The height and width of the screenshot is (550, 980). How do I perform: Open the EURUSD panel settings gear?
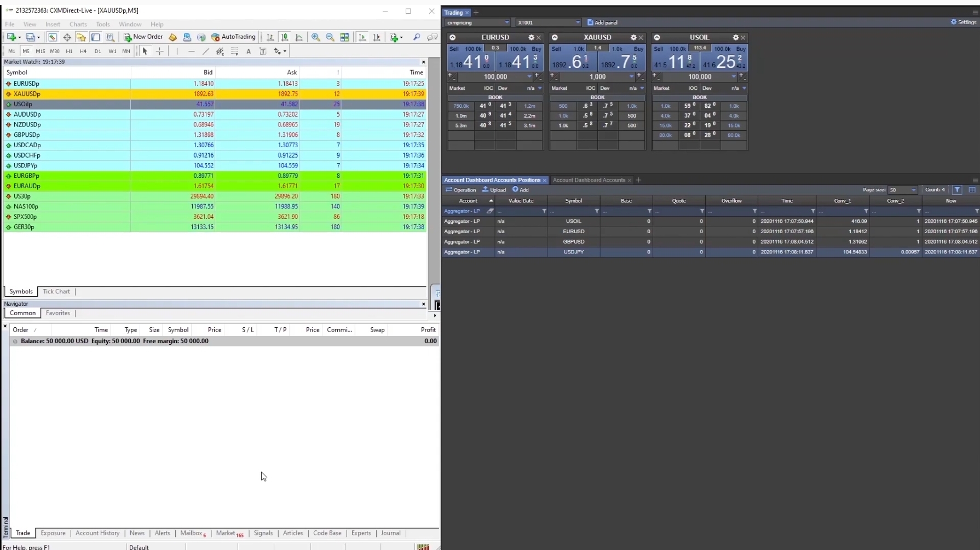coord(531,38)
